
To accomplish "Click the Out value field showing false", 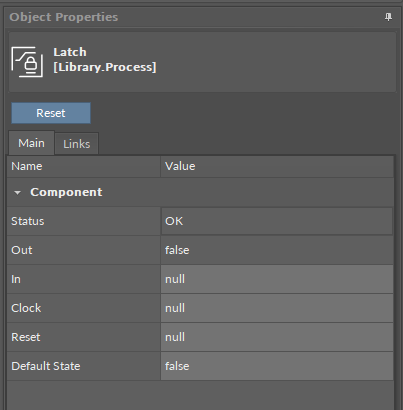I will click(x=277, y=250).
